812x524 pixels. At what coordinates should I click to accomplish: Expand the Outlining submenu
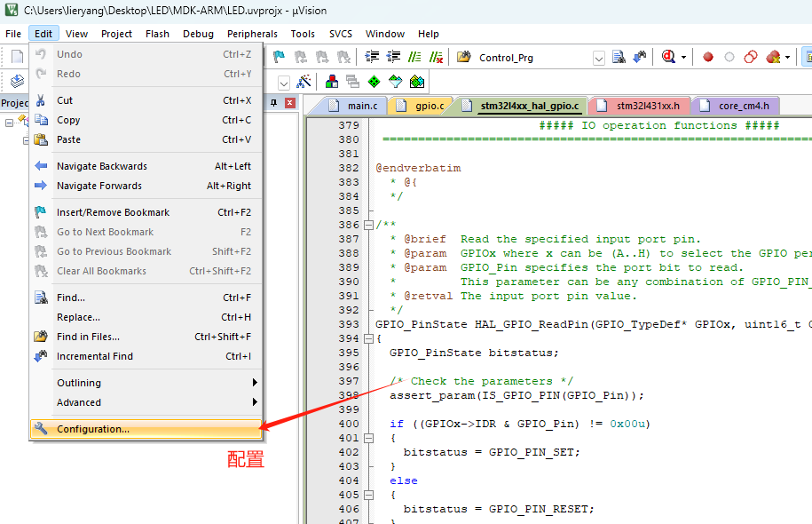pyautogui.click(x=146, y=383)
